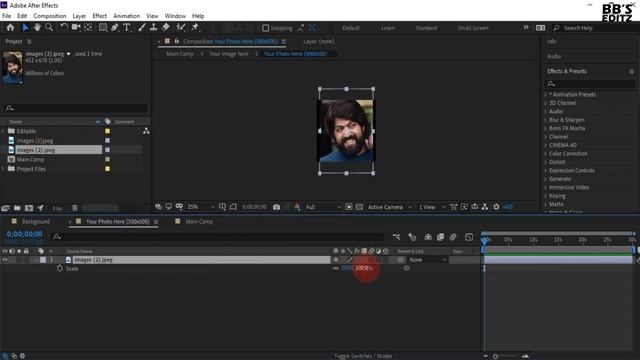The image size is (640, 360).
Task: Click the Interpret Footage icon in Project panel
Action: pos(5,208)
